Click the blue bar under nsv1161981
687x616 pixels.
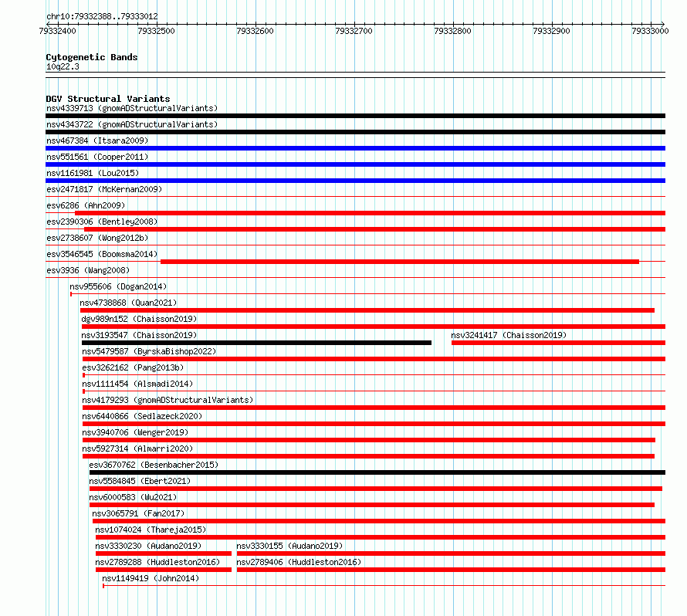point(355,181)
